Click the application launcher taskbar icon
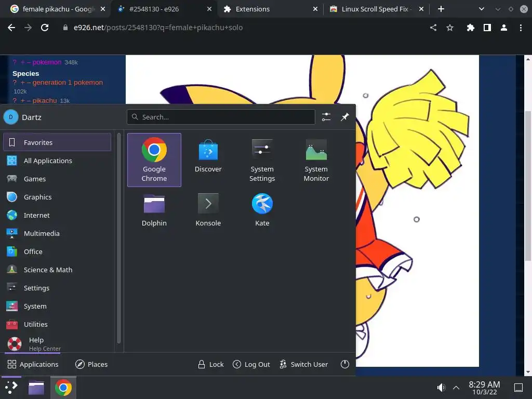The height and width of the screenshot is (399, 532). tap(11, 388)
